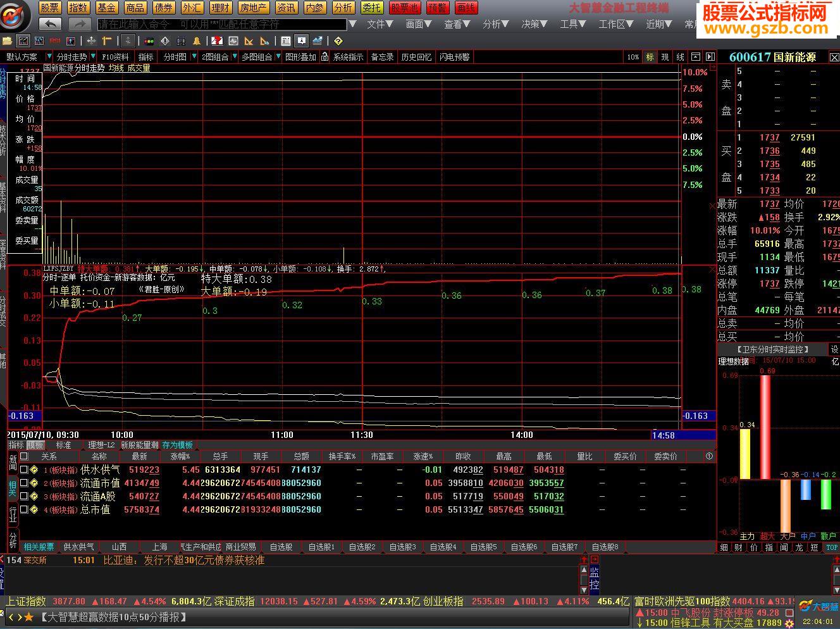Open the 基金 top menu tab

click(107, 8)
